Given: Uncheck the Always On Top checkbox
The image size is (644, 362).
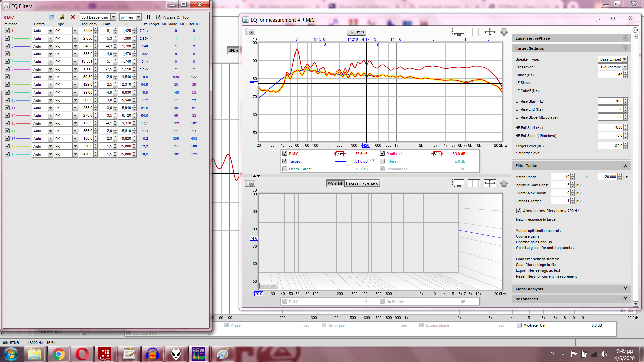Looking at the screenshot, I should [159, 17].
